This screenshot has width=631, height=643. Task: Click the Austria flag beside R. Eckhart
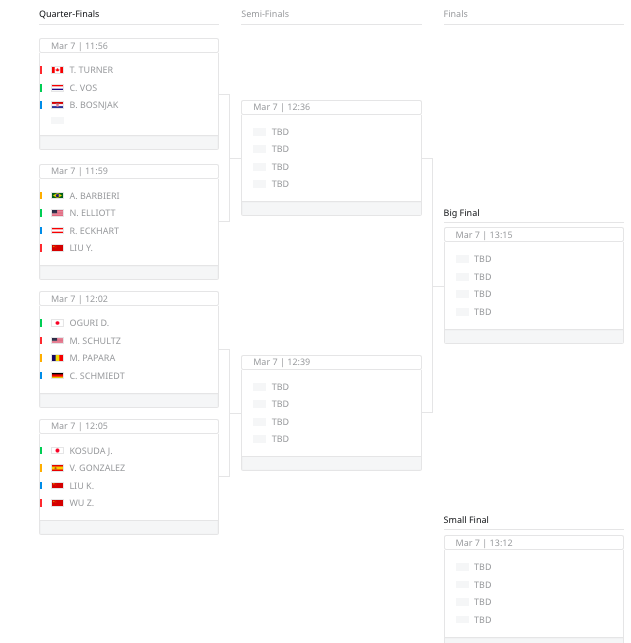click(x=57, y=231)
